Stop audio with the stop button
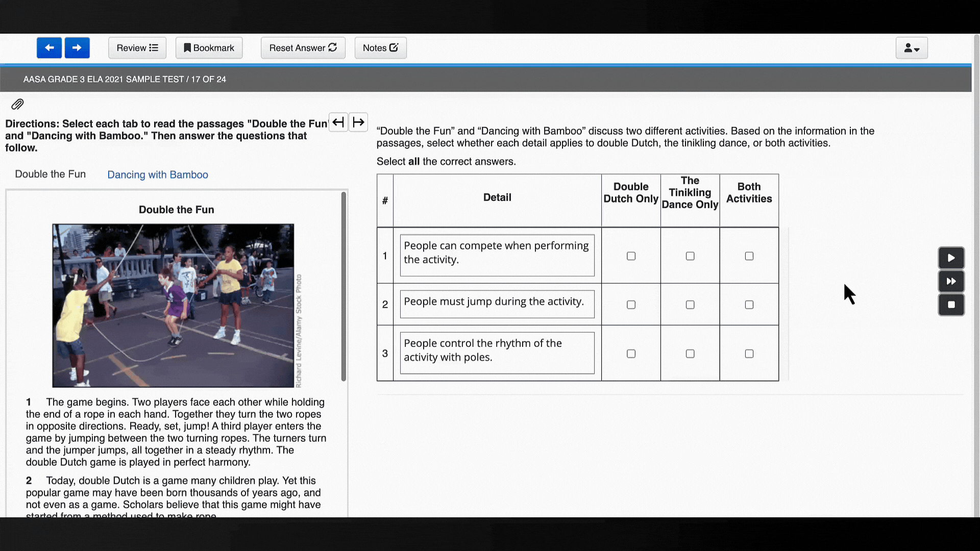The width and height of the screenshot is (980, 551). coord(951,305)
